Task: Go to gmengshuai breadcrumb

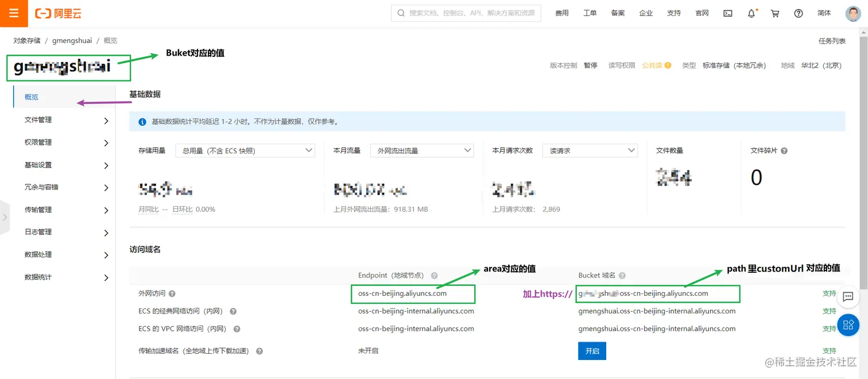Action: tap(72, 41)
